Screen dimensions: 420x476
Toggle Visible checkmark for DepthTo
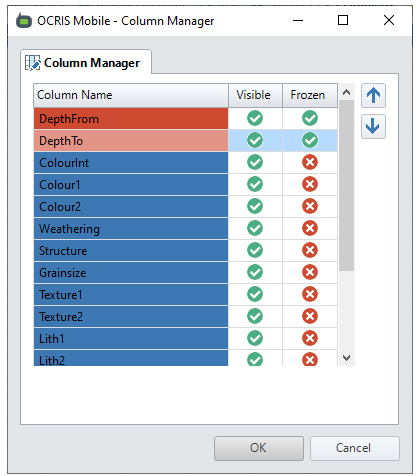coord(255,140)
